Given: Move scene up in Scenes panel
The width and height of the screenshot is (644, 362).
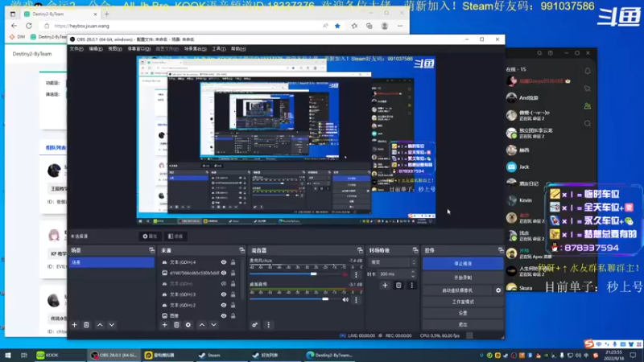Looking at the screenshot, I should (x=100, y=325).
